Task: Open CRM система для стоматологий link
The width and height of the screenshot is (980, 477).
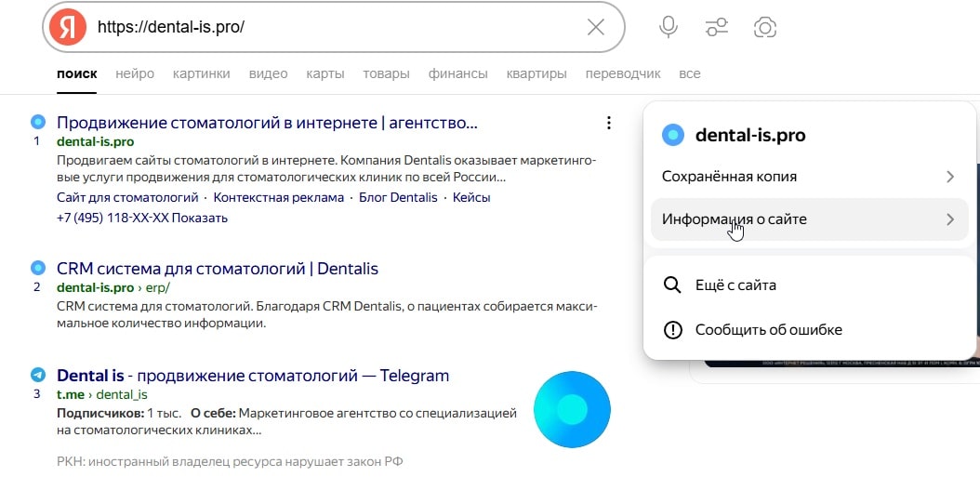Action: 218,269
